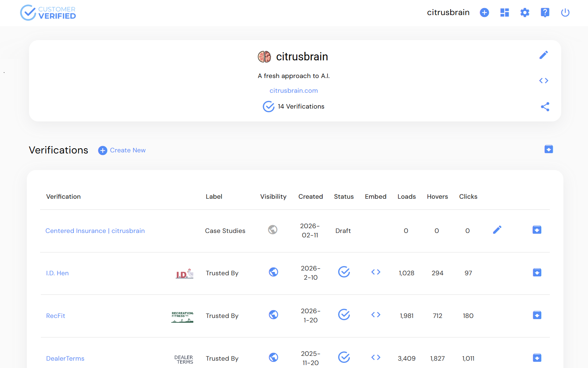Archive the I.D. Hen verification

[x=537, y=272]
